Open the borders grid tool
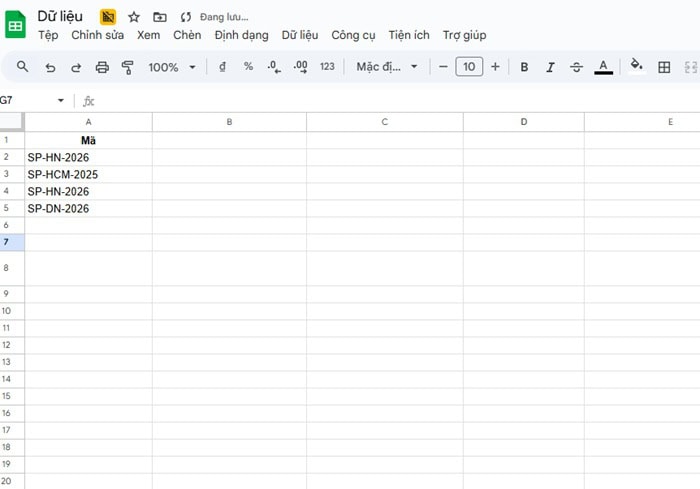The height and width of the screenshot is (489, 700). tap(664, 67)
